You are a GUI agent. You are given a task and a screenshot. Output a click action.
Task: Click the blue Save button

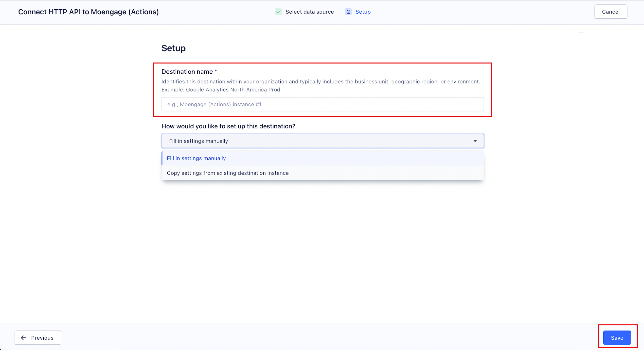pos(617,338)
